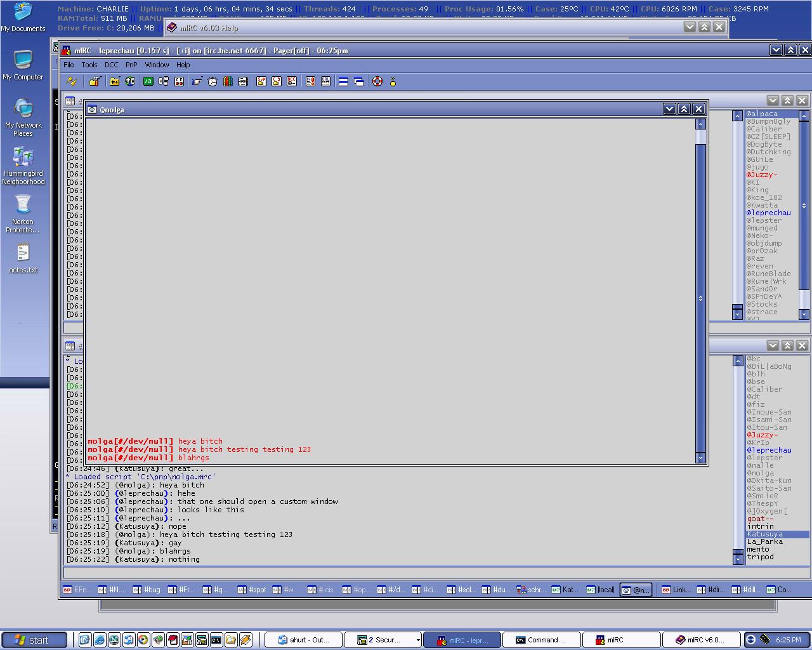Image resolution: width=812 pixels, height=650 pixels.
Task: Open the Channels Folder toolbar icon
Action: coord(115,81)
